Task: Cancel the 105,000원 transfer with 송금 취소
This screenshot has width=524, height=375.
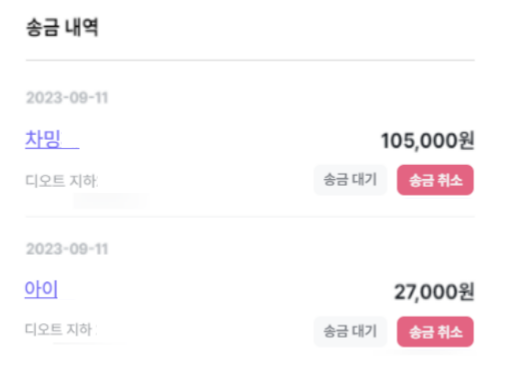Action: click(435, 180)
